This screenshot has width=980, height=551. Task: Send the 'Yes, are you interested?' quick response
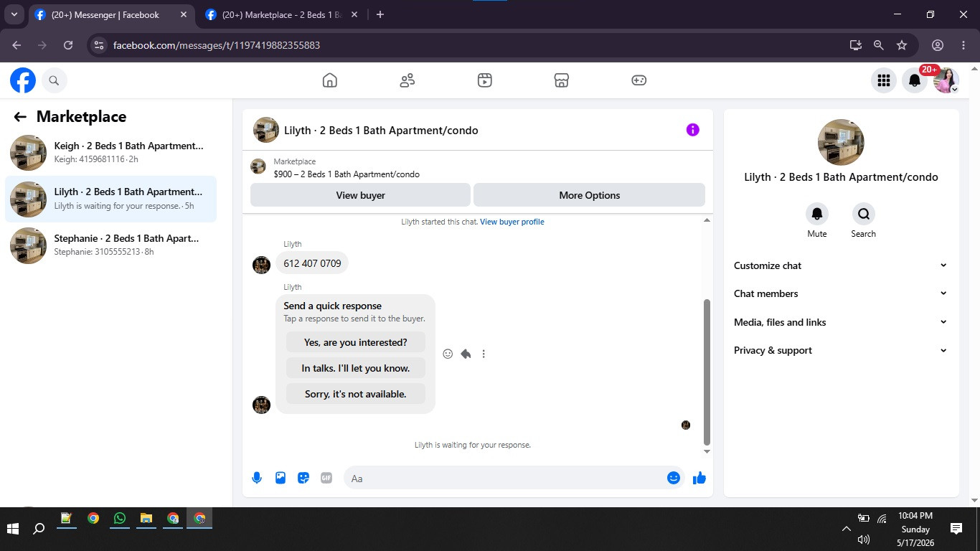coord(355,342)
